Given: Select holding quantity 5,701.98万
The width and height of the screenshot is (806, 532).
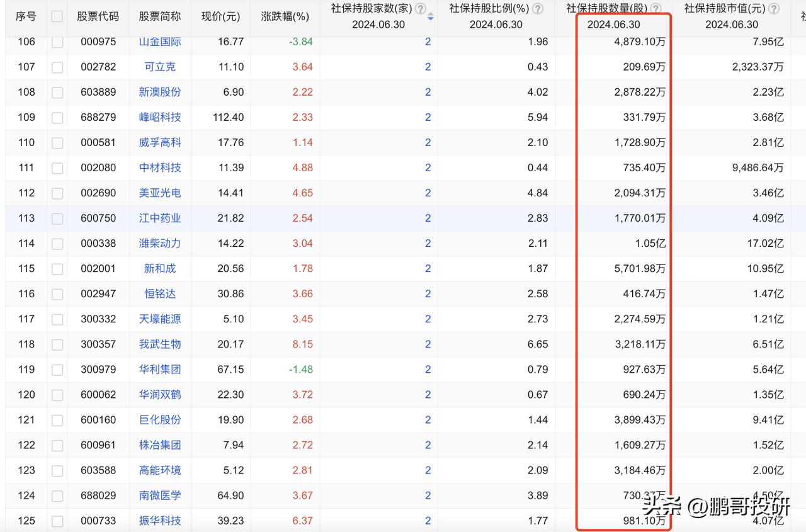Looking at the screenshot, I should [x=640, y=268].
